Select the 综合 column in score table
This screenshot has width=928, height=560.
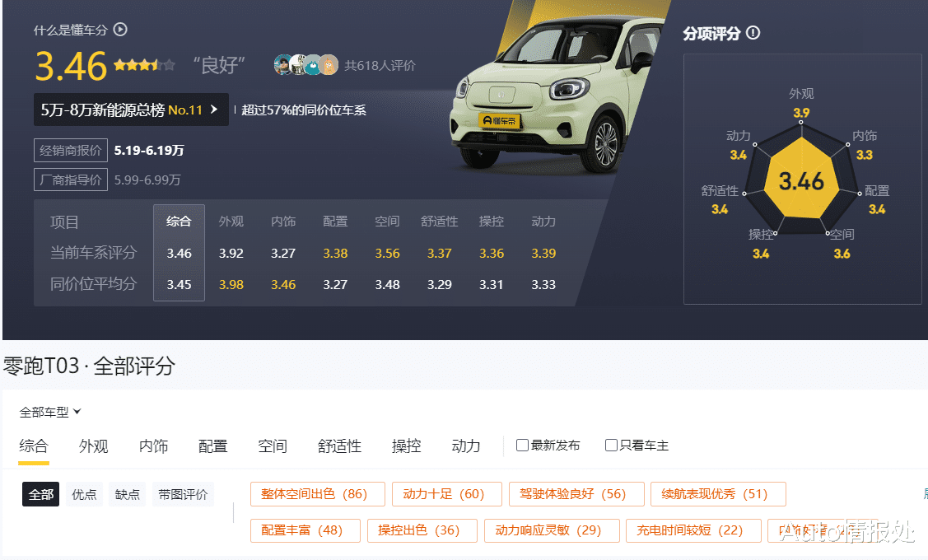pyautogui.click(x=179, y=253)
